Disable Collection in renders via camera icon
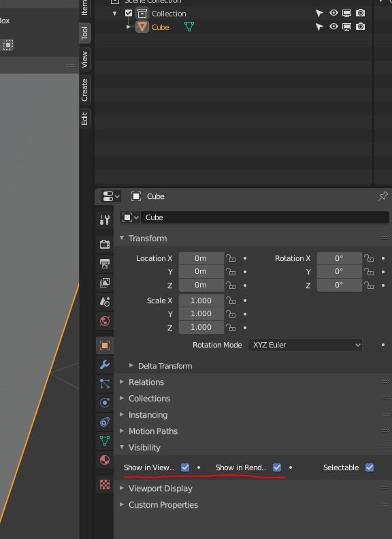Image resolution: width=392 pixels, height=539 pixels. [x=360, y=13]
